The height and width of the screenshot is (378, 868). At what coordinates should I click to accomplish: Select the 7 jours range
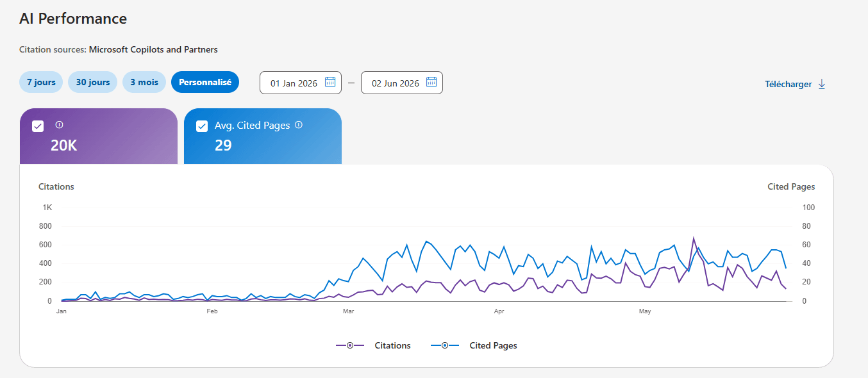(41, 82)
